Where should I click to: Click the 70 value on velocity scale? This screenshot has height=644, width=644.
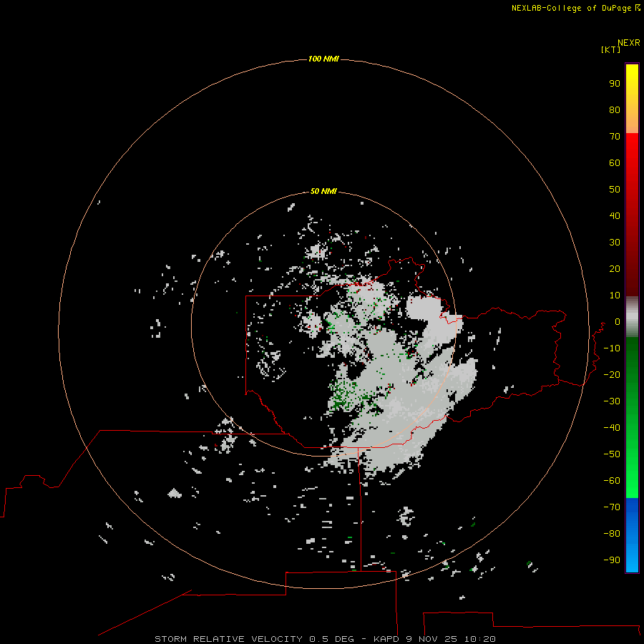tap(615, 137)
